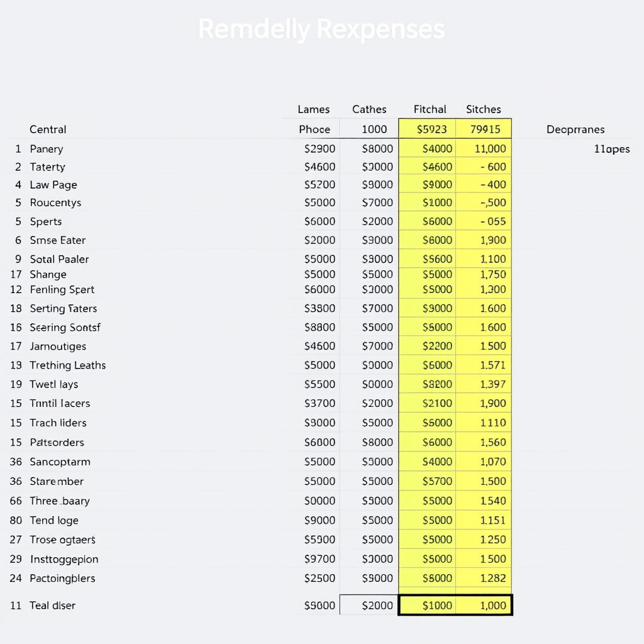
Task: Click the 'Fitchal' column header
Action: pyautogui.click(x=430, y=109)
